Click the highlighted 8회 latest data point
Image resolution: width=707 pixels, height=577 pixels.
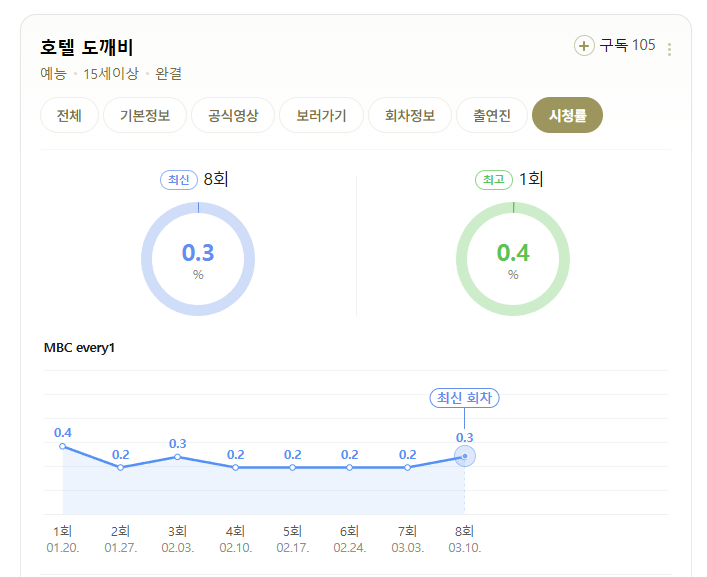tap(465, 456)
